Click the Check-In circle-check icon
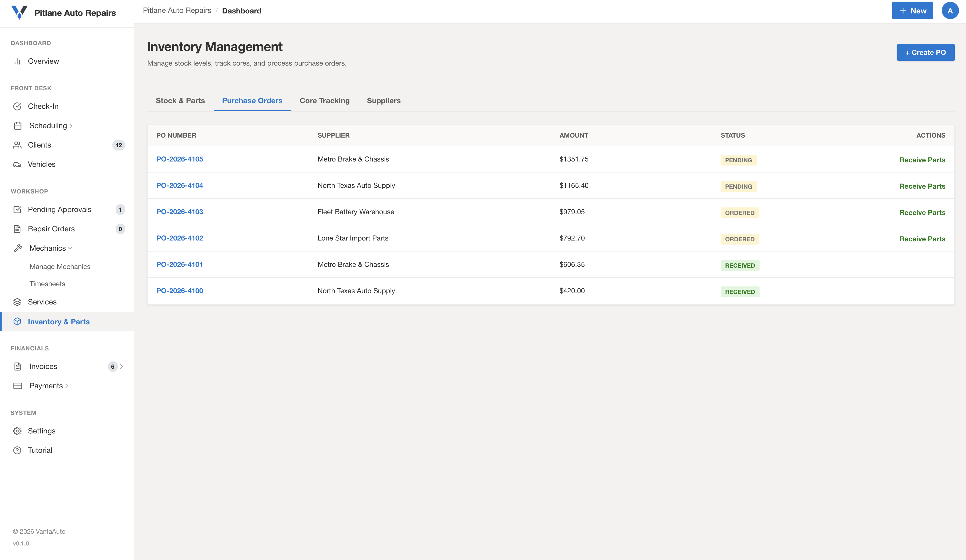Screen dimensions: 966x560 tap(17, 106)
